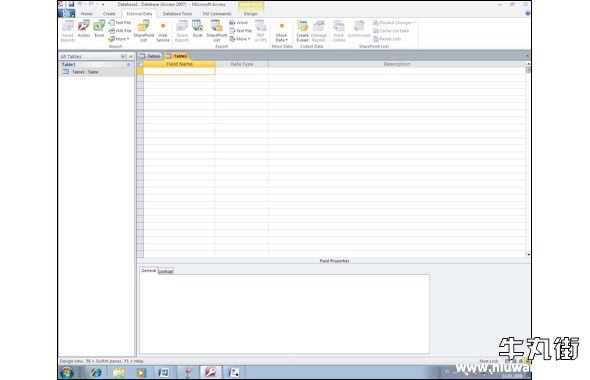
Task: Export to Word document
Action: (239, 23)
